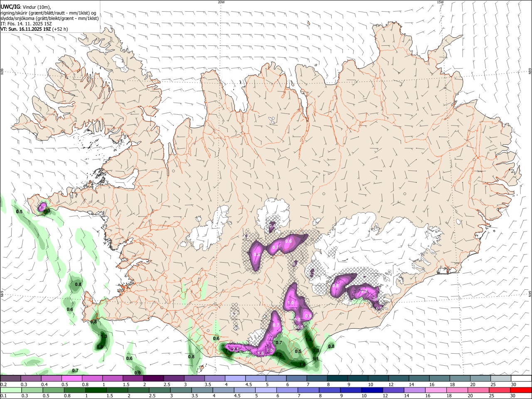
Task: Pick the white swatch at 30 in the top legend
Action: coord(522,378)
